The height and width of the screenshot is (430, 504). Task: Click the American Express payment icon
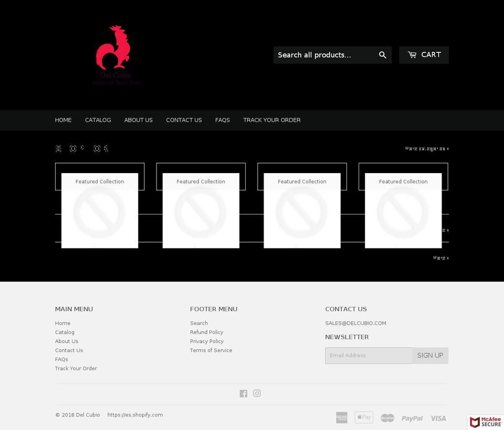[x=342, y=417]
